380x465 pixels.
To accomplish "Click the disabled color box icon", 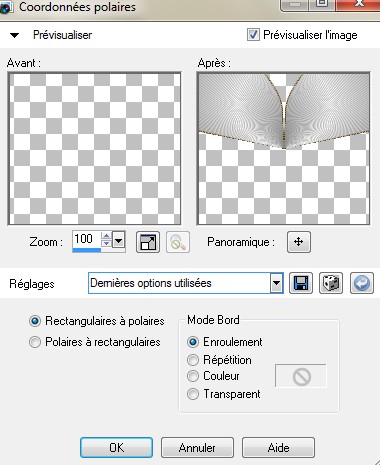I will coord(301,376).
